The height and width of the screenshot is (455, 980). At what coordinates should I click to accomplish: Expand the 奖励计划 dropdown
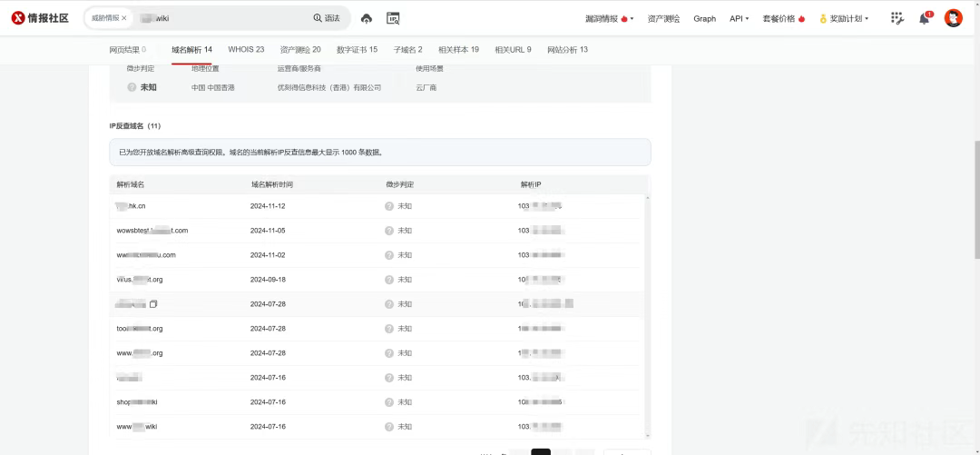tap(845, 19)
